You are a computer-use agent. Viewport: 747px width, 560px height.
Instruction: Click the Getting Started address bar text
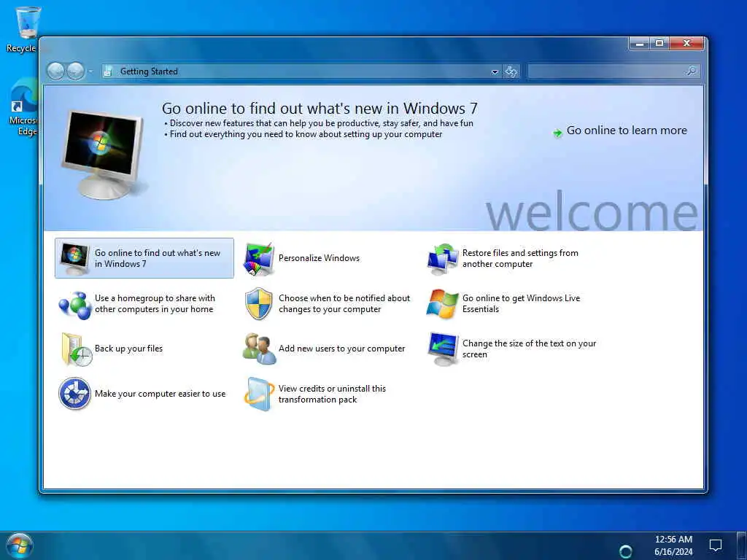tap(149, 71)
